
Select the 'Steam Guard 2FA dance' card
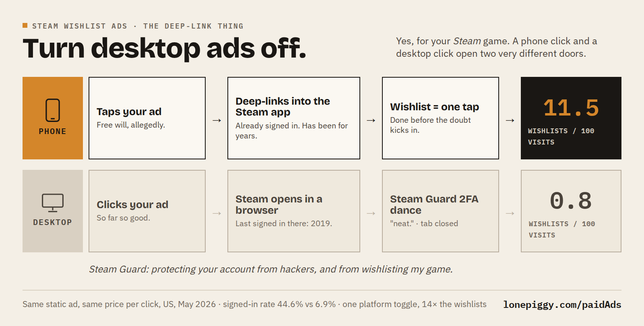click(x=440, y=211)
